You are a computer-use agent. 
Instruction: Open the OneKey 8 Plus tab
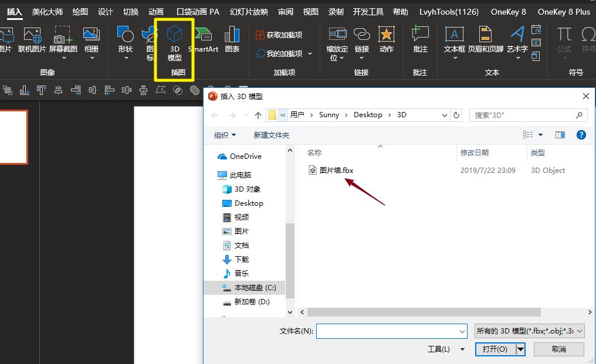click(x=564, y=12)
